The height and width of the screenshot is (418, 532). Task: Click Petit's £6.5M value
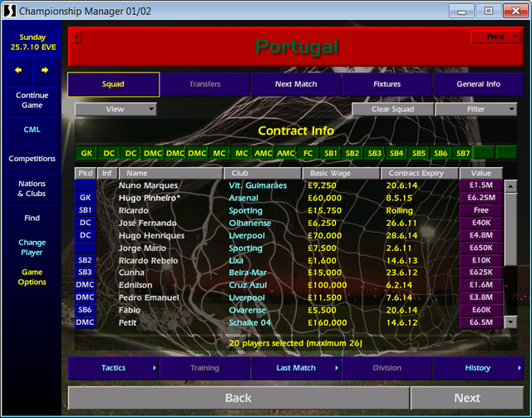480,322
